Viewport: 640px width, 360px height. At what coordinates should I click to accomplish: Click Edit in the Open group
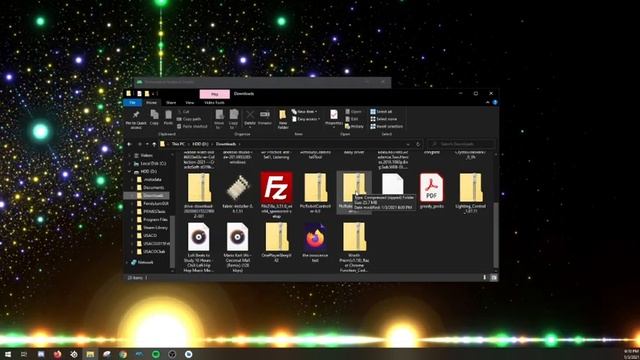click(352, 119)
